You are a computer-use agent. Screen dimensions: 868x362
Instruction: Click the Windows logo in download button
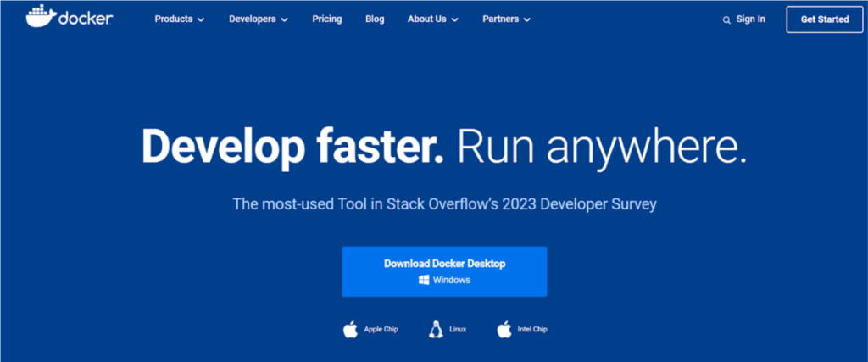point(424,280)
